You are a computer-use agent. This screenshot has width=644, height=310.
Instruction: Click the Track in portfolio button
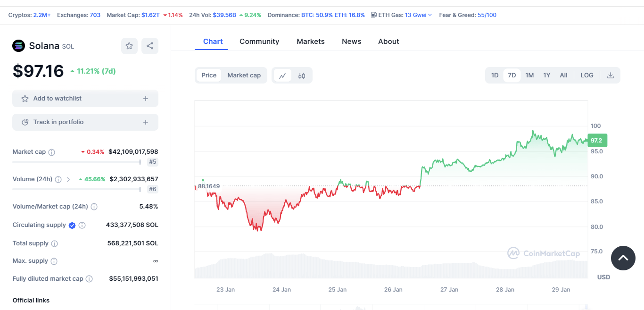pos(85,122)
